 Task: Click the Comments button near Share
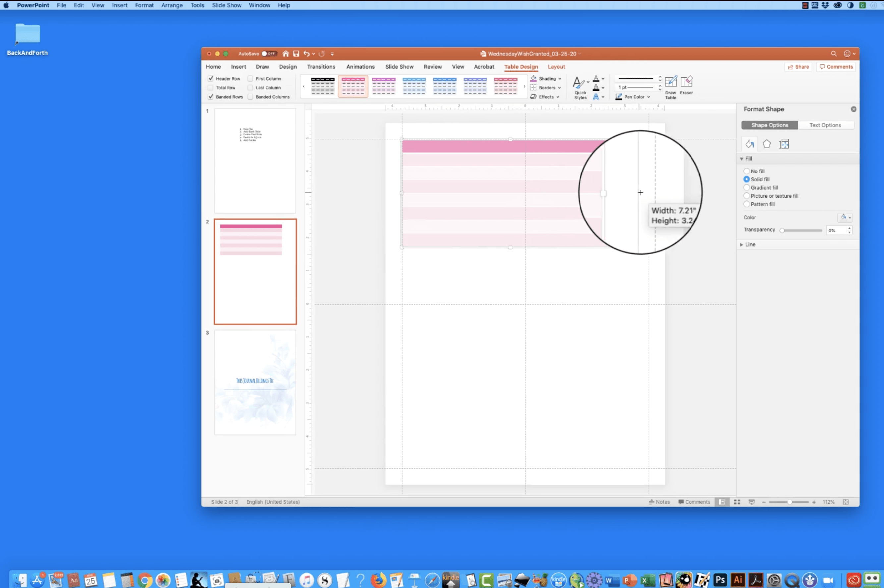836,67
